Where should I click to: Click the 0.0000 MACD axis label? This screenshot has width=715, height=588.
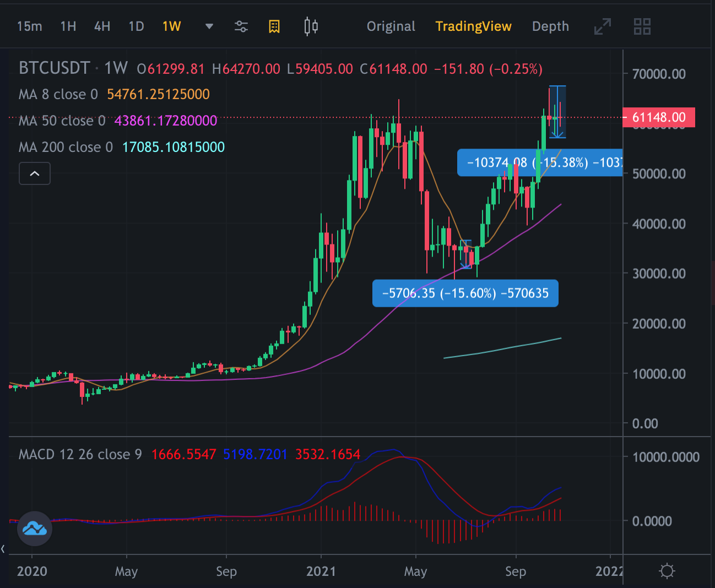click(652, 521)
